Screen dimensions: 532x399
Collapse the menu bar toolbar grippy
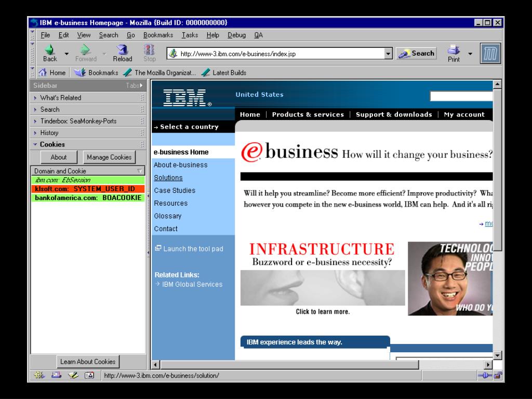pos(33,35)
